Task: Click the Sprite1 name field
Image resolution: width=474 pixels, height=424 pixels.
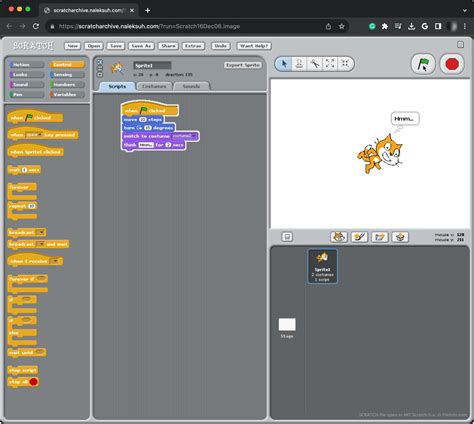Action: (152, 65)
